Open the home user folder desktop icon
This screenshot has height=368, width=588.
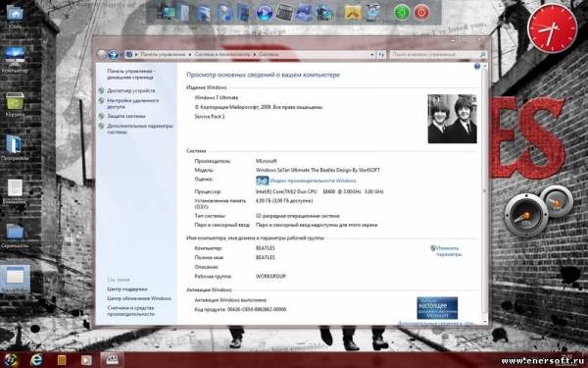[x=15, y=17]
